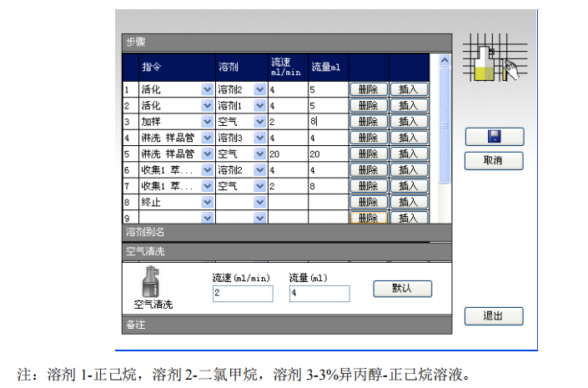Click row number 4 cell

pos(130,138)
